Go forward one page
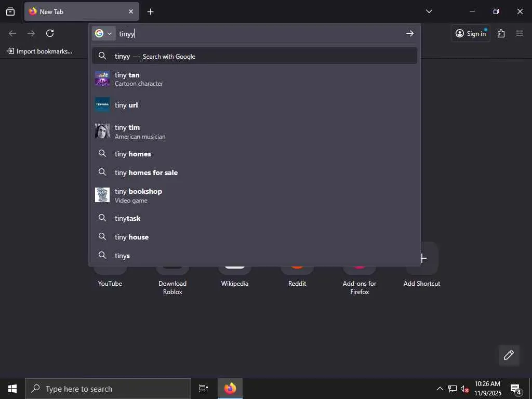 click(31, 33)
